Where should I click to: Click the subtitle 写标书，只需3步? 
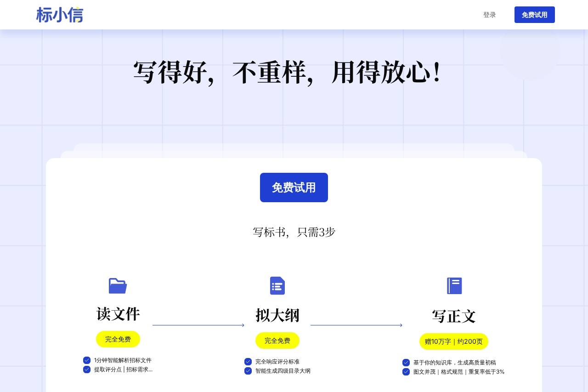click(x=294, y=232)
